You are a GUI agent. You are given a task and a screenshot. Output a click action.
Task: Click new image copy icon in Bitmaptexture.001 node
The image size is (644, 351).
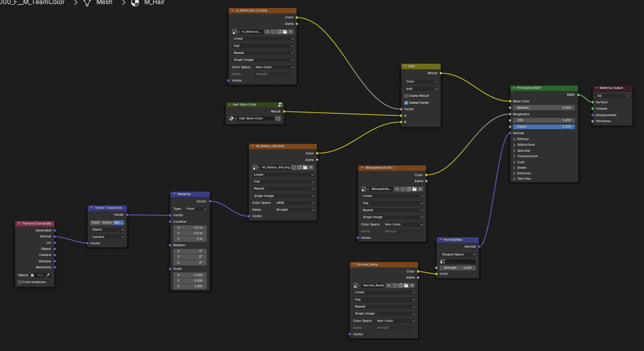point(408,189)
